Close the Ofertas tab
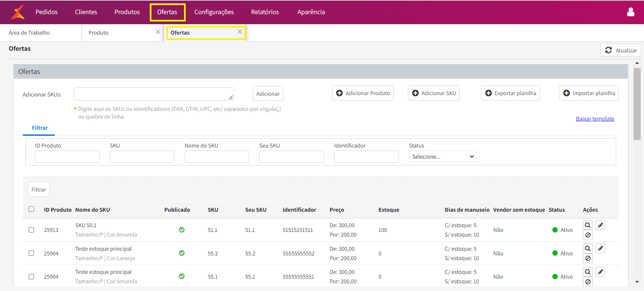 [x=240, y=32]
